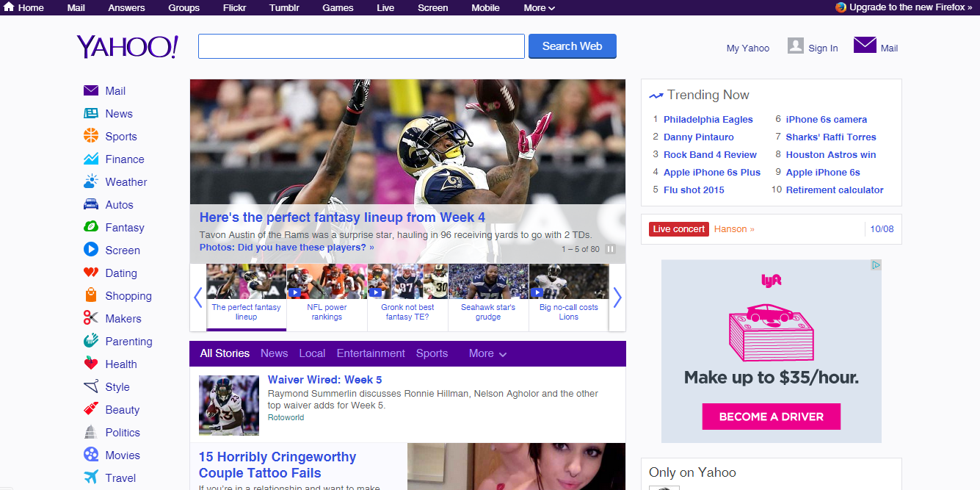Open the Autos car icon
The image size is (980, 490).
pyautogui.click(x=91, y=204)
